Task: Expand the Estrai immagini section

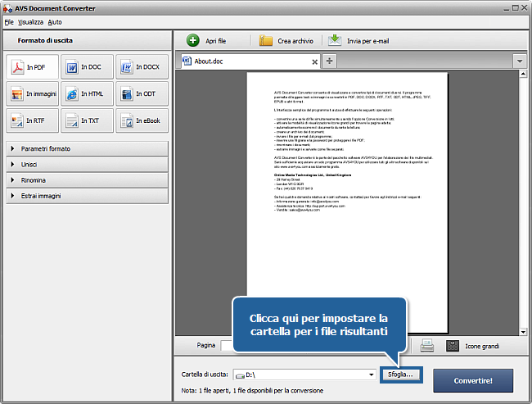Action: tap(88, 196)
